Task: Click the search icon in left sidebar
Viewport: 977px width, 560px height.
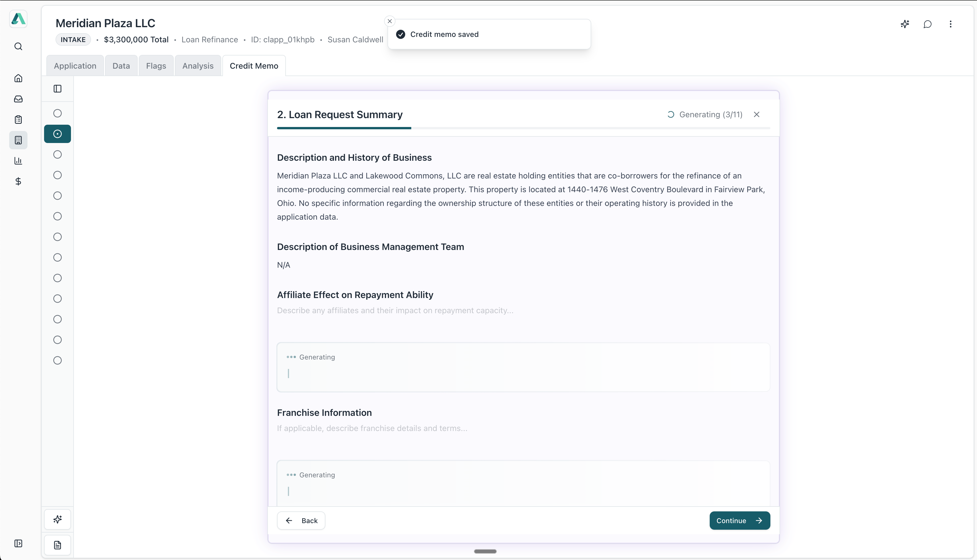Action: pos(18,47)
